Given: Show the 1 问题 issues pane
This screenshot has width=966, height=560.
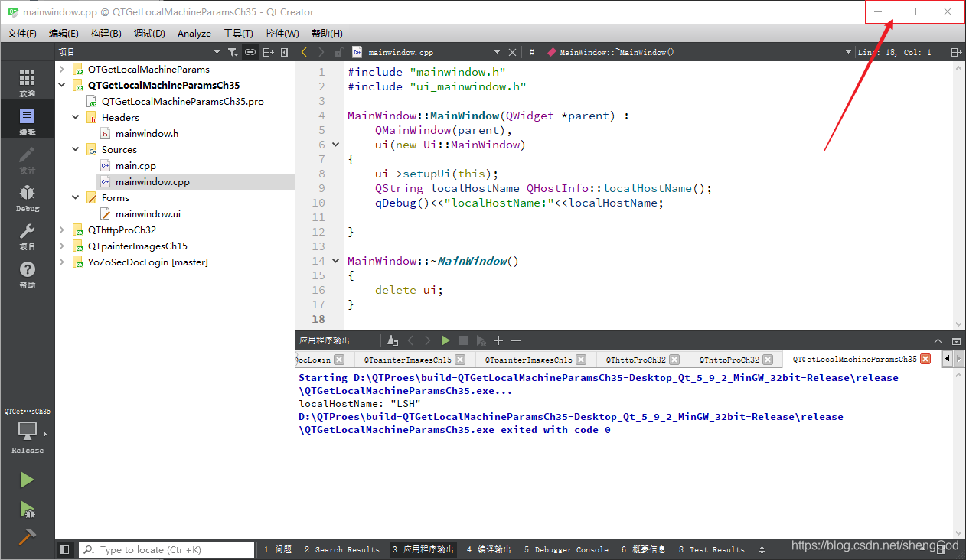Looking at the screenshot, I should click(278, 549).
